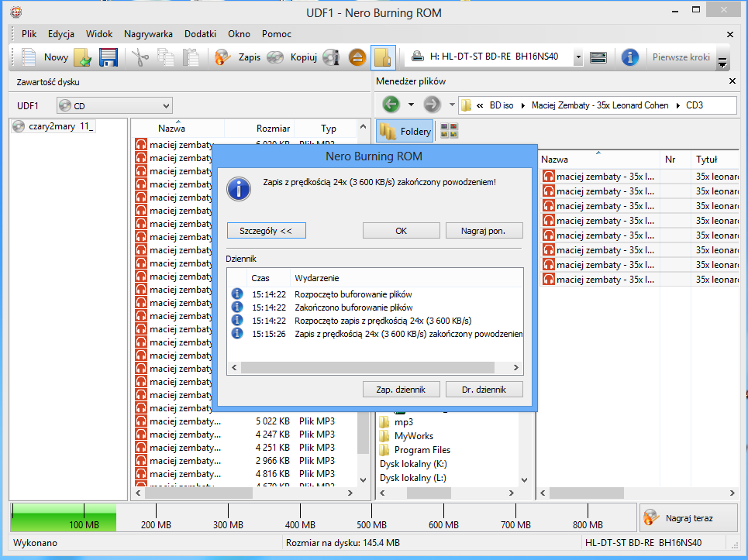
Task: Open Pierwsze kroki getting started
Action: 681,57
